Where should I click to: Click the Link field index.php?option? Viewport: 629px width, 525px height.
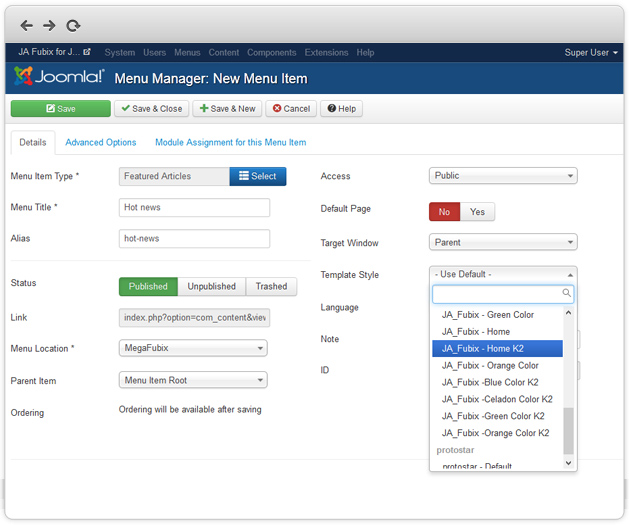coord(194,318)
